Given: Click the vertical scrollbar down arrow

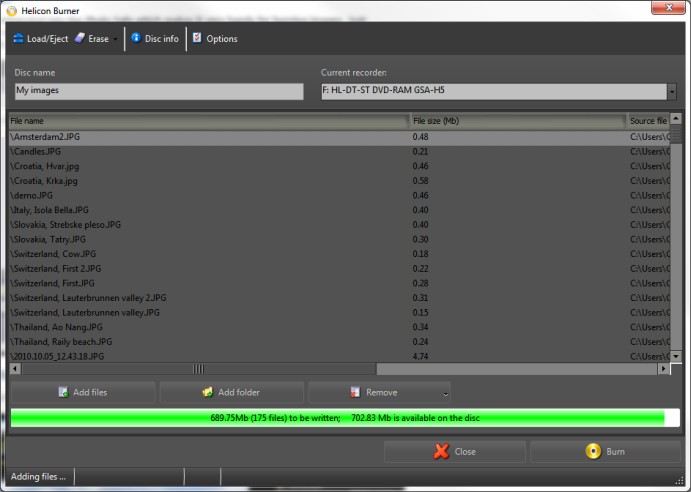Looking at the screenshot, I should pos(676,356).
